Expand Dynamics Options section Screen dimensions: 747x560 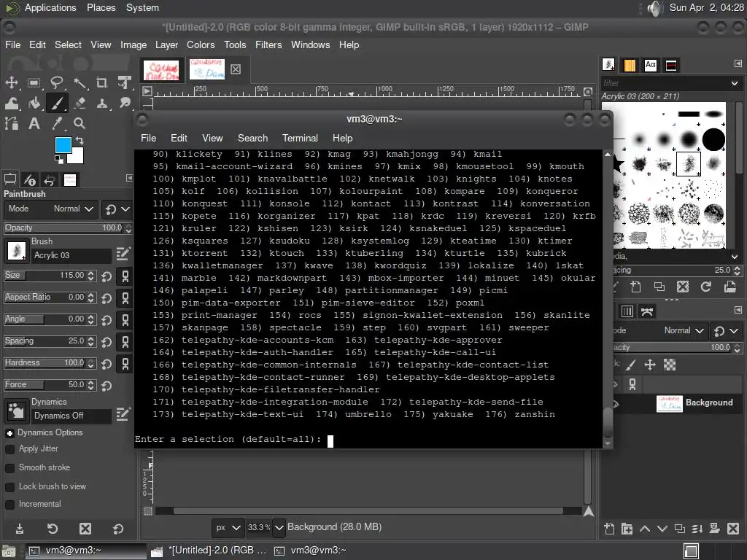pos(9,433)
